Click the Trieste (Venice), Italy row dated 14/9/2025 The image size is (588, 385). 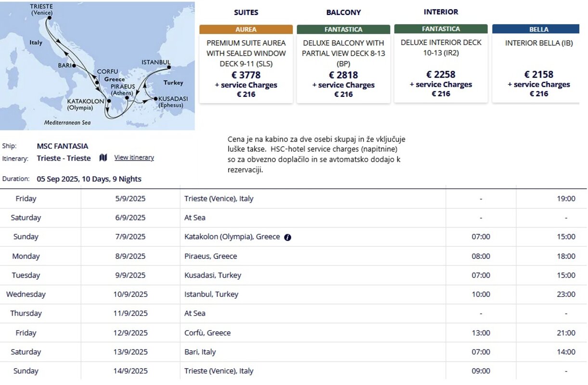[x=294, y=371]
